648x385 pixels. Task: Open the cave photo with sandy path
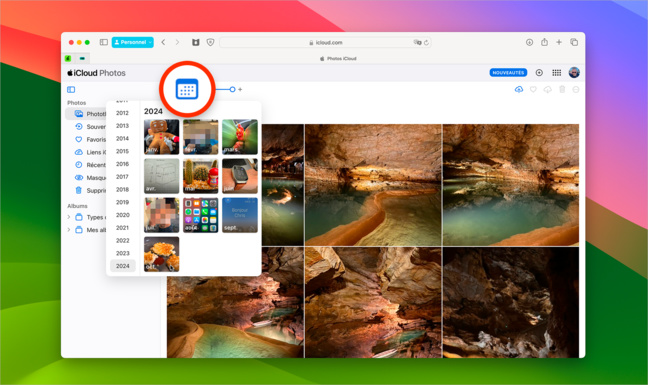coord(373,185)
